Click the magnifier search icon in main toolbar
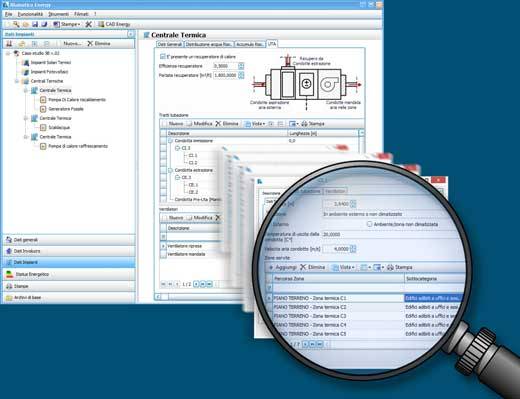 tap(16, 24)
